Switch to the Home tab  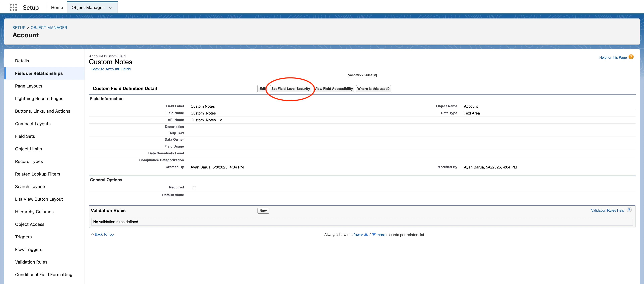click(x=57, y=8)
